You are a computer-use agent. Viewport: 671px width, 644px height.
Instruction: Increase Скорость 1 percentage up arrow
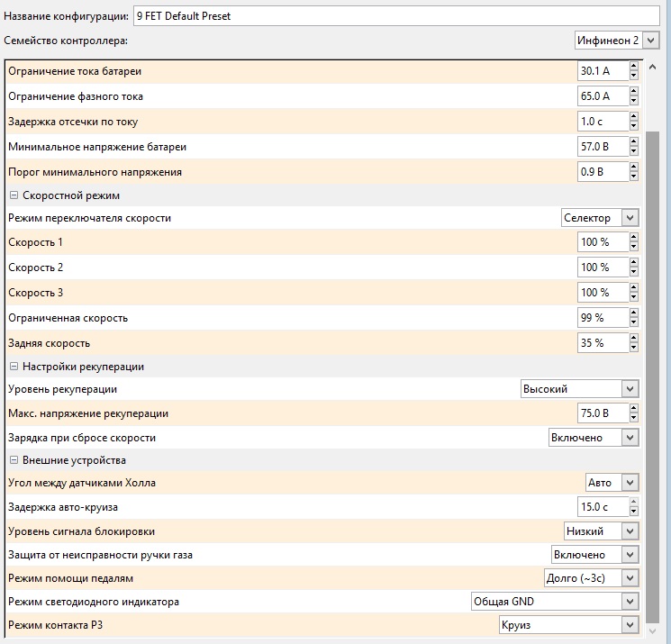pos(634,238)
